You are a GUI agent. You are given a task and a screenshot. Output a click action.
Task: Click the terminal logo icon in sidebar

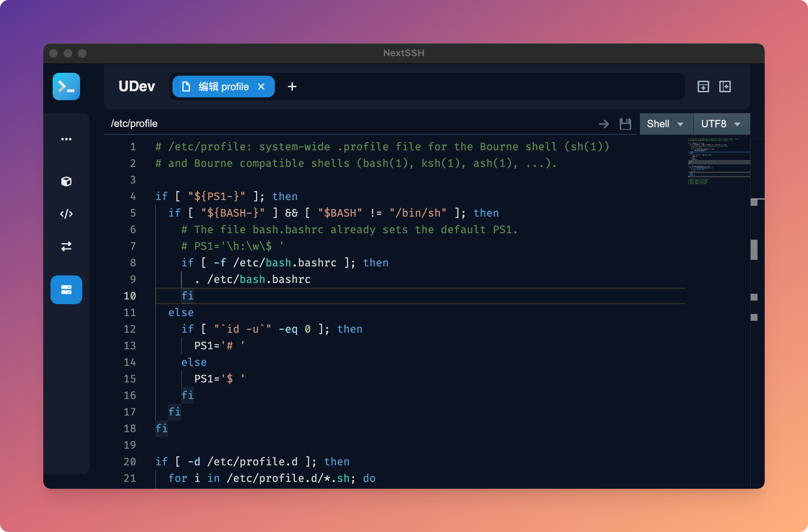click(x=66, y=87)
